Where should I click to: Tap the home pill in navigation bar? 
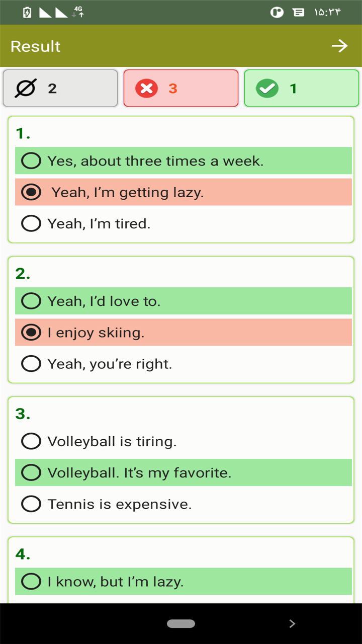tap(181, 624)
